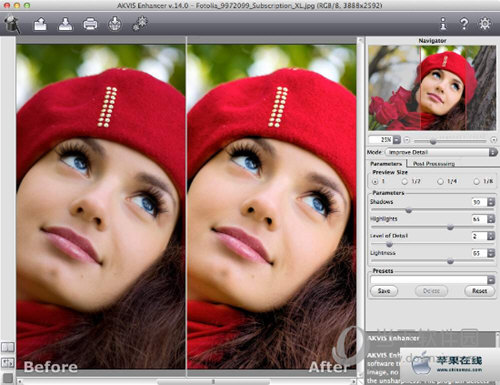Click the Navigator thumbnail preview

[432, 88]
